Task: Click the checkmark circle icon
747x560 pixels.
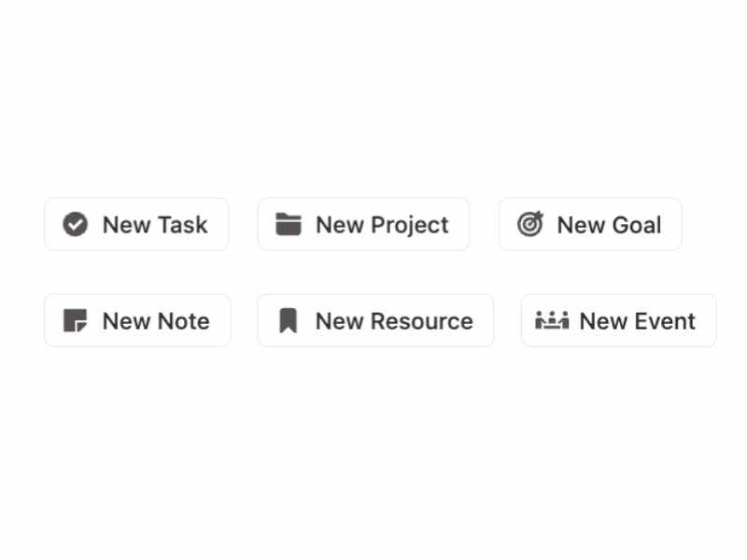Action: [x=76, y=224]
